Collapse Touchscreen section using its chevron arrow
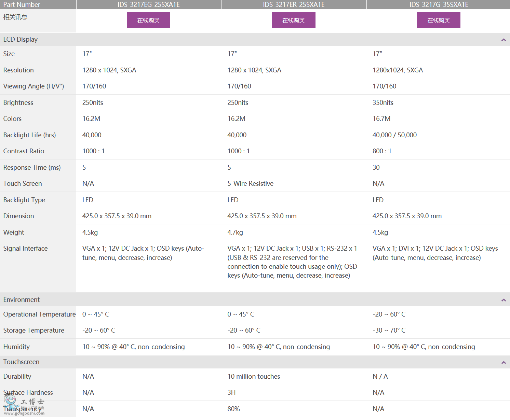 504,362
